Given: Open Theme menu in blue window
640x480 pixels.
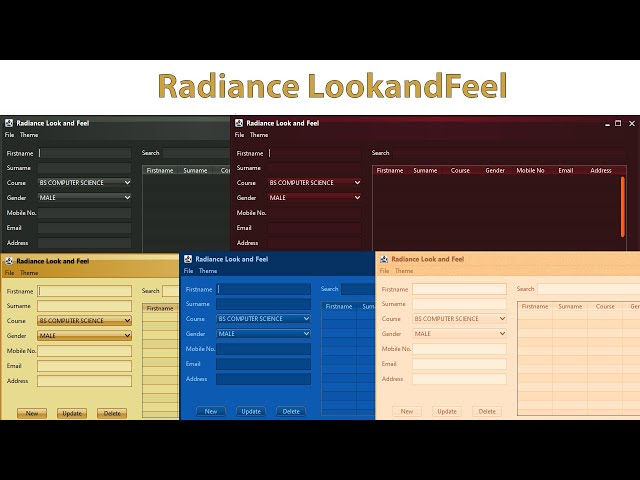Looking at the screenshot, I should pyautogui.click(x=208, y=271).
